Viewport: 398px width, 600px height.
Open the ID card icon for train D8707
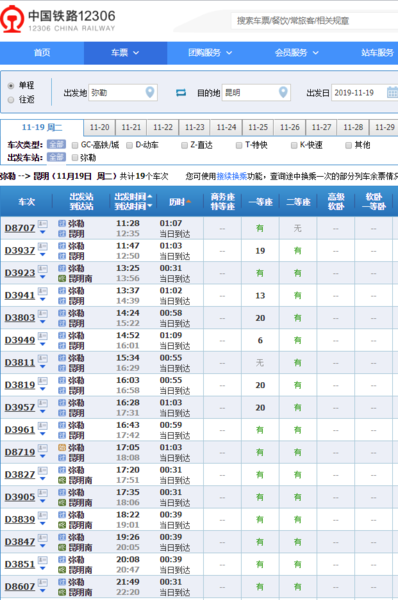click(x=42, y=224)
